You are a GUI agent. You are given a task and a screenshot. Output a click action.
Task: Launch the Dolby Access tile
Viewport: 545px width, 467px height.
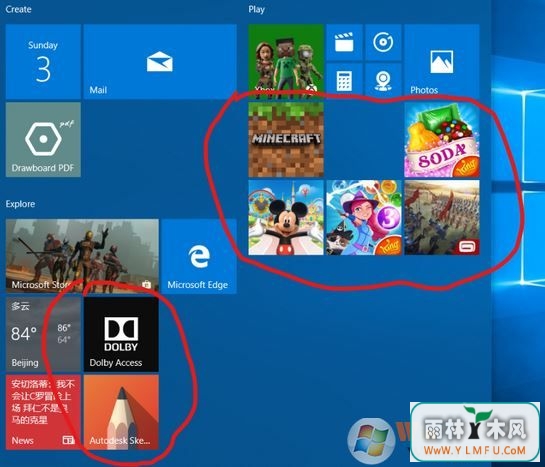pos(121,334)
